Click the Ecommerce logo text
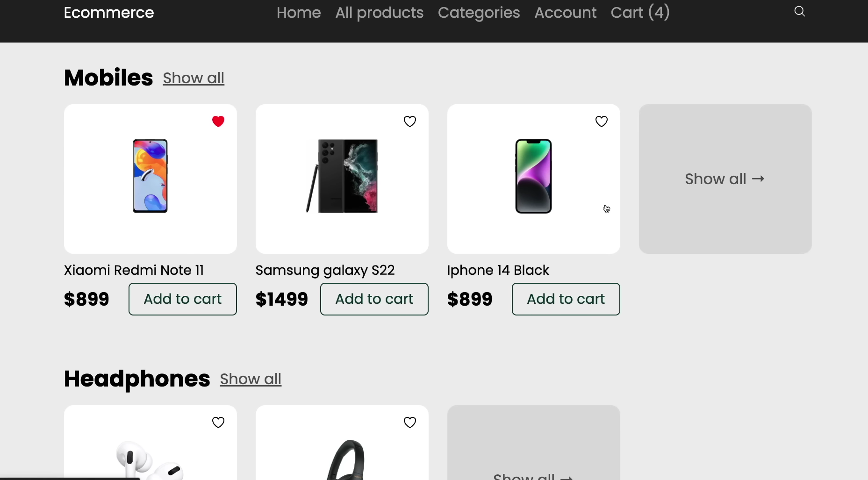Image resolution: width=868 pixels, height=480 pixels. pos(109,13)
